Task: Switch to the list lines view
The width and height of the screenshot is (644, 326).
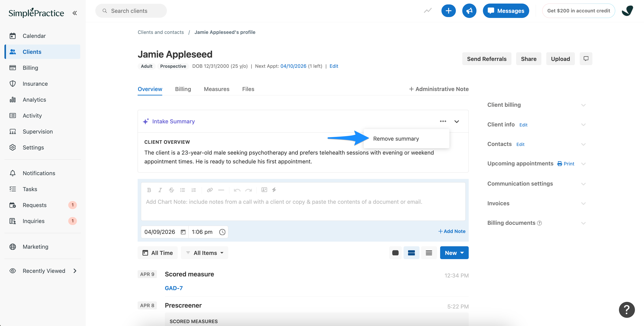Action: coord(429,253)
